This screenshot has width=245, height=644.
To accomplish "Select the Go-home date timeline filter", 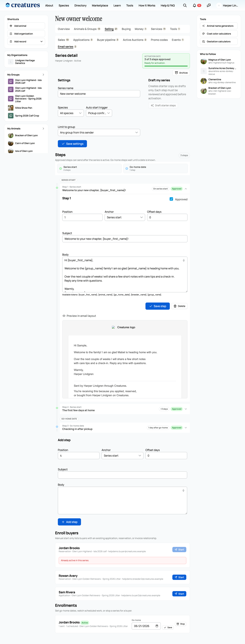I will (155, 168).
